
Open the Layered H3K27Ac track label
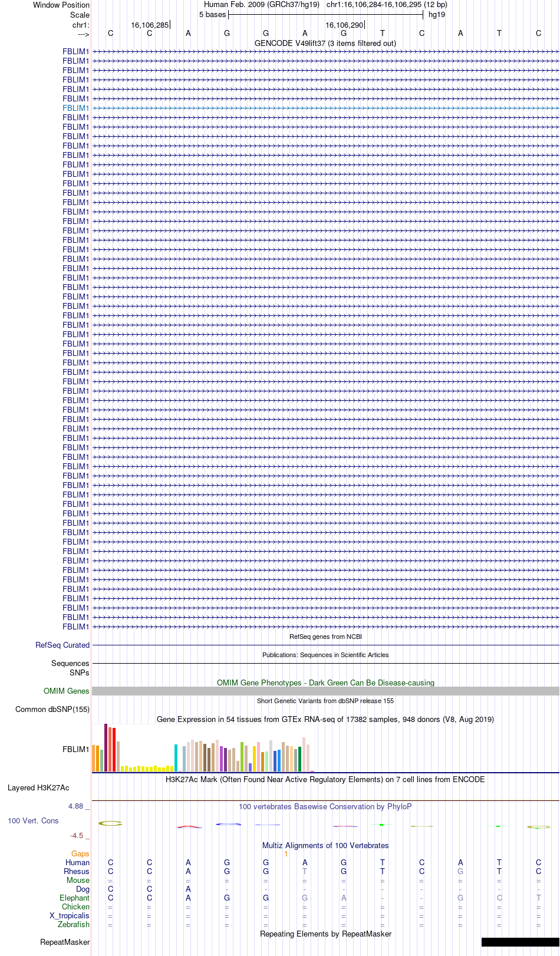coord(38,787)
